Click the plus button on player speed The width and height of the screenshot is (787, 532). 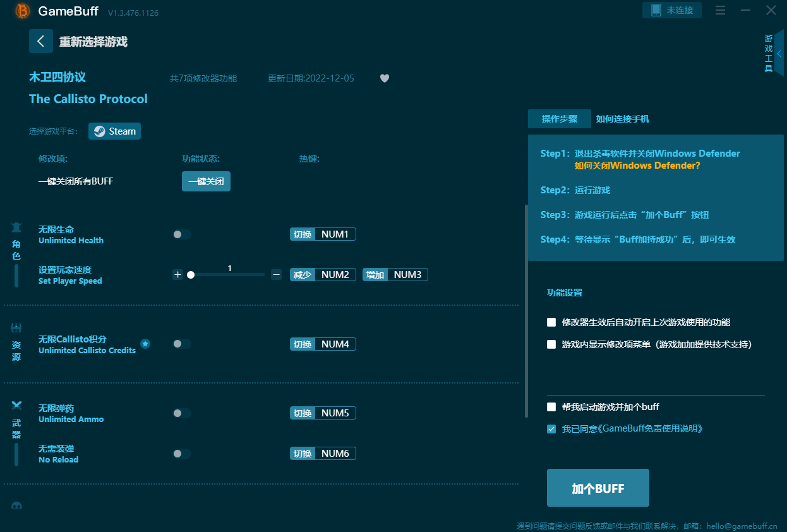click(x=177, y=274)
